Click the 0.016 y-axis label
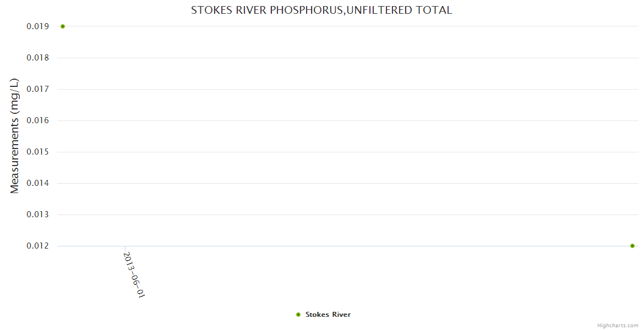 (x=37, y=120)
